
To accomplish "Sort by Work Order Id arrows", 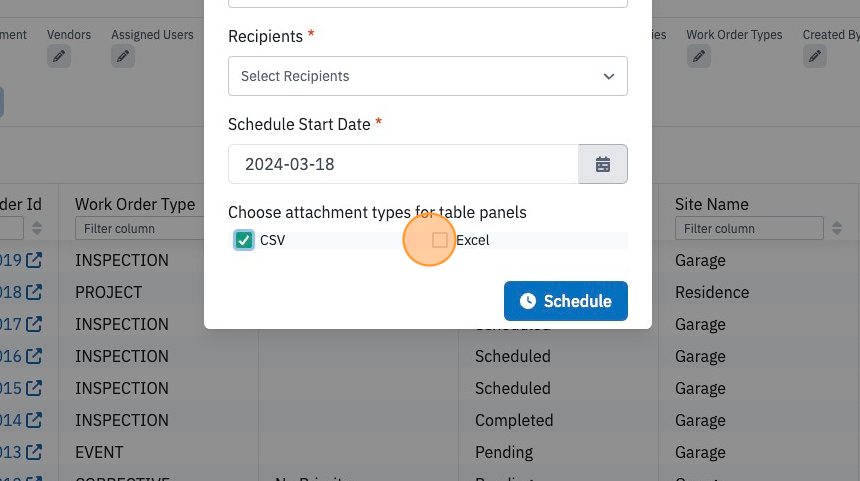I will [x=37, y=228].
